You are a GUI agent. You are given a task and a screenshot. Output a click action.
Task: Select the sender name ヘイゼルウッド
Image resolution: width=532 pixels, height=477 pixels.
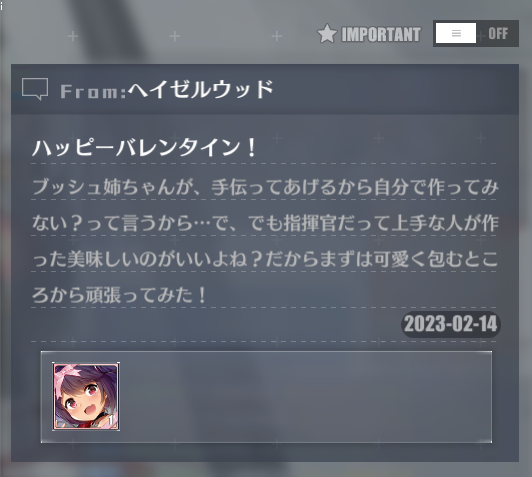201,89
